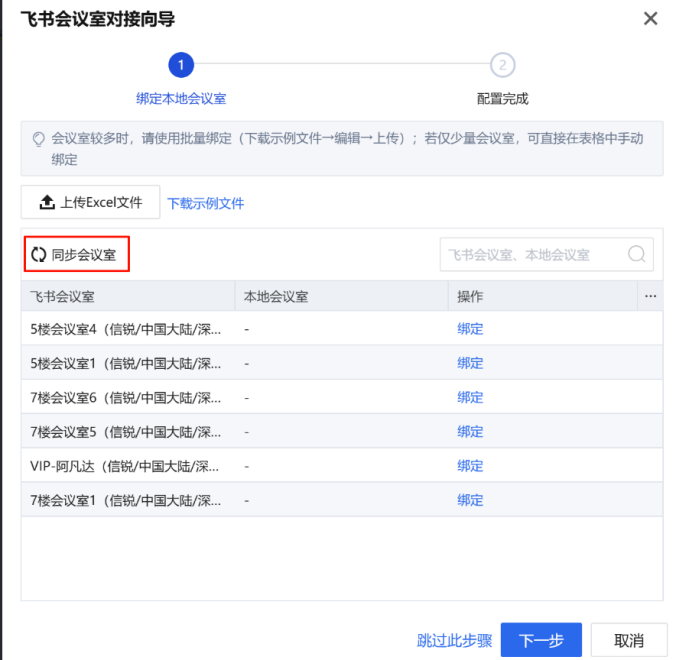This screenshot has width=676, height=660.
Task: Click the magnifier search icon
Action: 636,255
